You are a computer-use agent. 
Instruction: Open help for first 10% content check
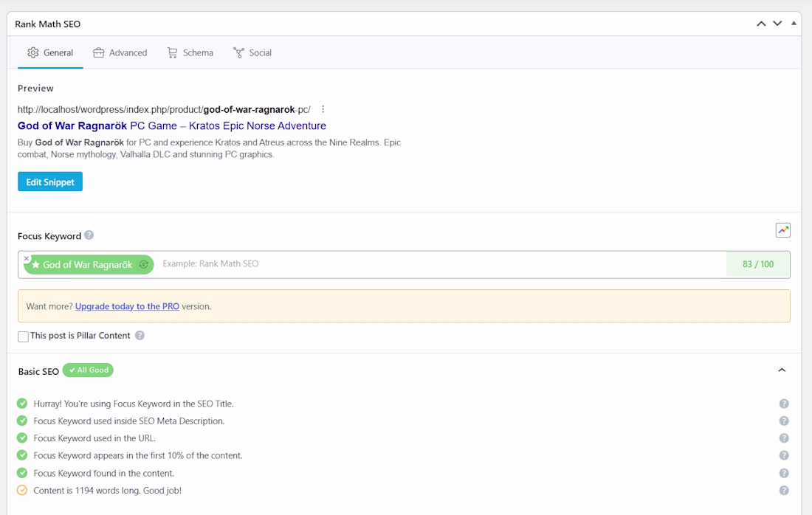pos(784,455)
